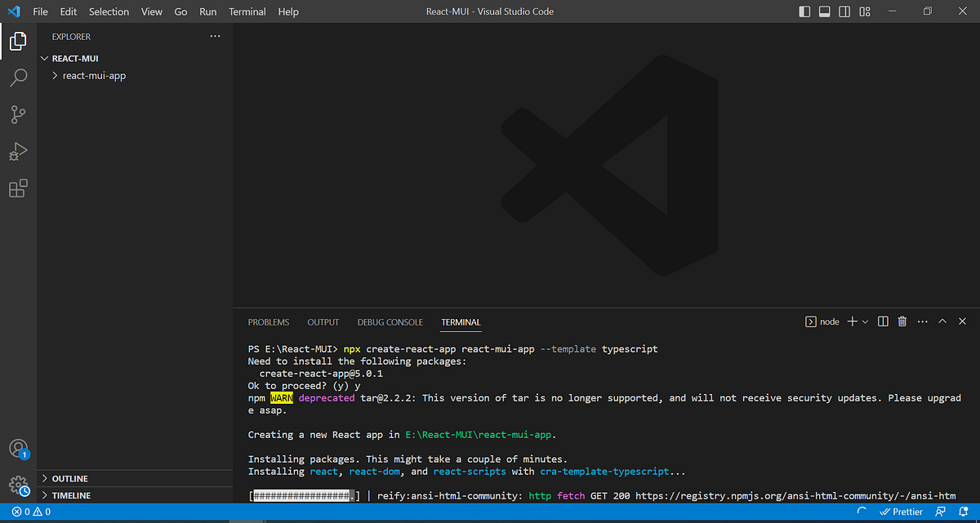Open the Help menu

288,11
